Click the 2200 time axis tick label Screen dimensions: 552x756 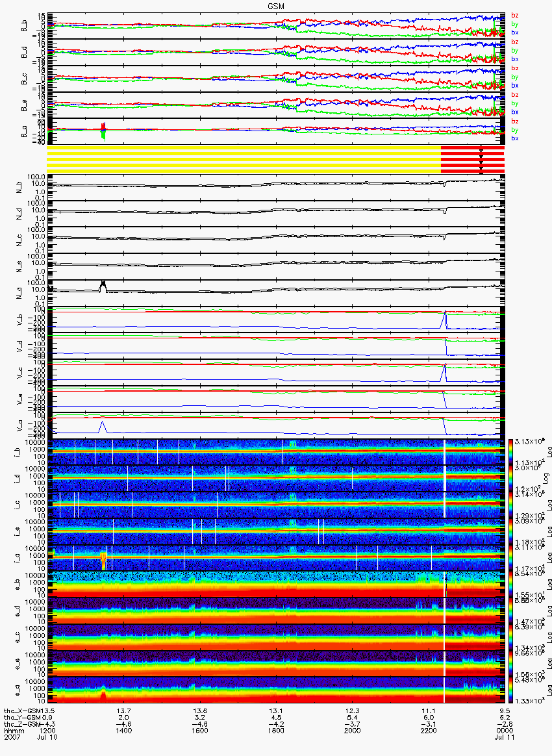(x=429, y=731)
